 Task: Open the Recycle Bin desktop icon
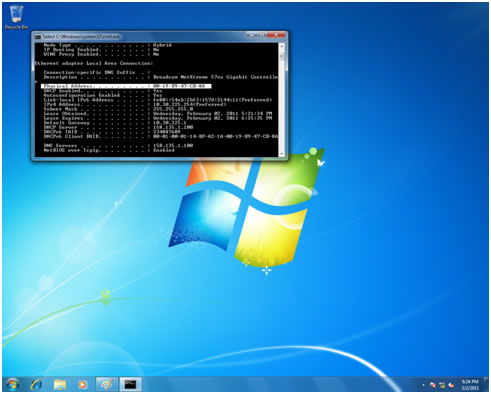[16, 17]
